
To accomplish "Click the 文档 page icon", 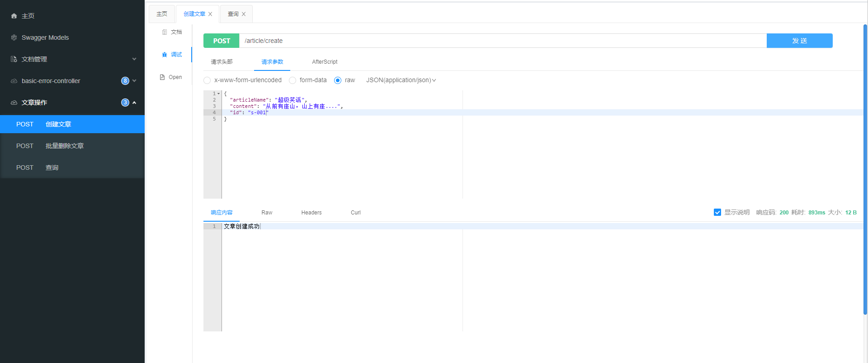I will coord(165,32).
